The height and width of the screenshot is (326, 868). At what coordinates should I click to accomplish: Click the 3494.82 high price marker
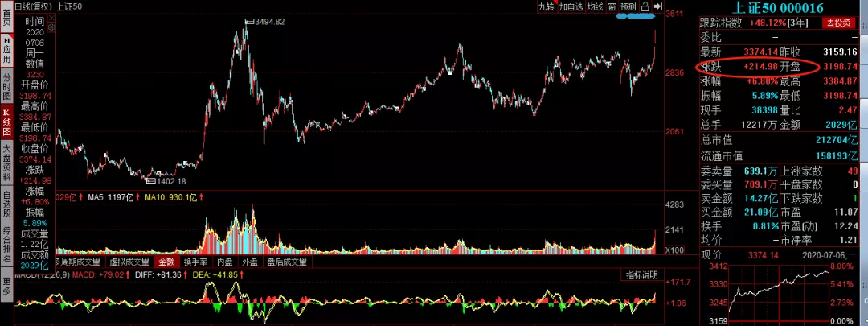pos(265,22)
